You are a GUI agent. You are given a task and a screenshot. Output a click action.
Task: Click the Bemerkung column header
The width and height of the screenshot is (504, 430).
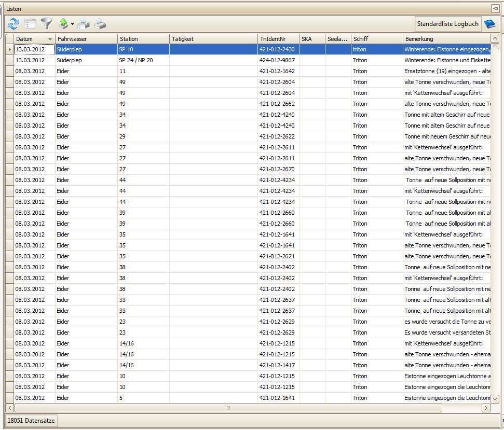[447, 39]
